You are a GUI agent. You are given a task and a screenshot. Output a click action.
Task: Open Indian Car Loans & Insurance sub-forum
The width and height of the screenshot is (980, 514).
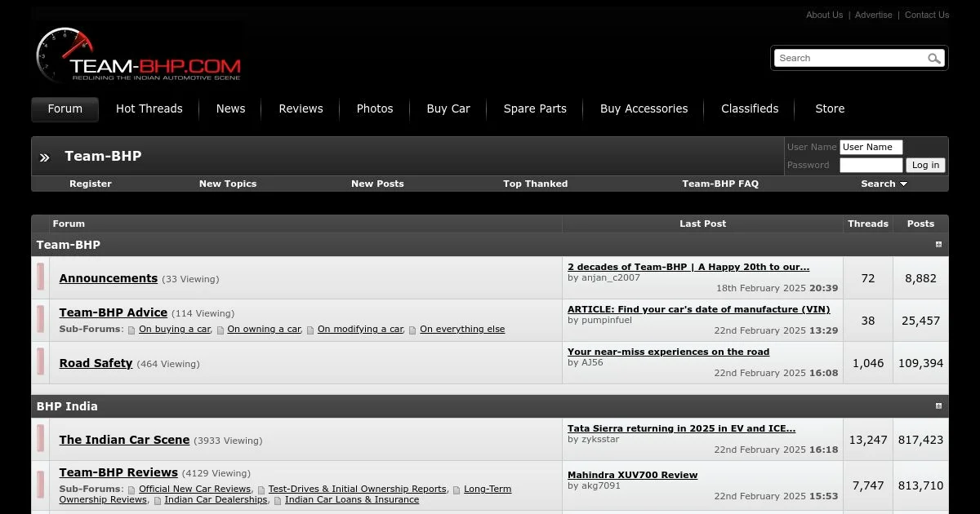pos(352,500)
